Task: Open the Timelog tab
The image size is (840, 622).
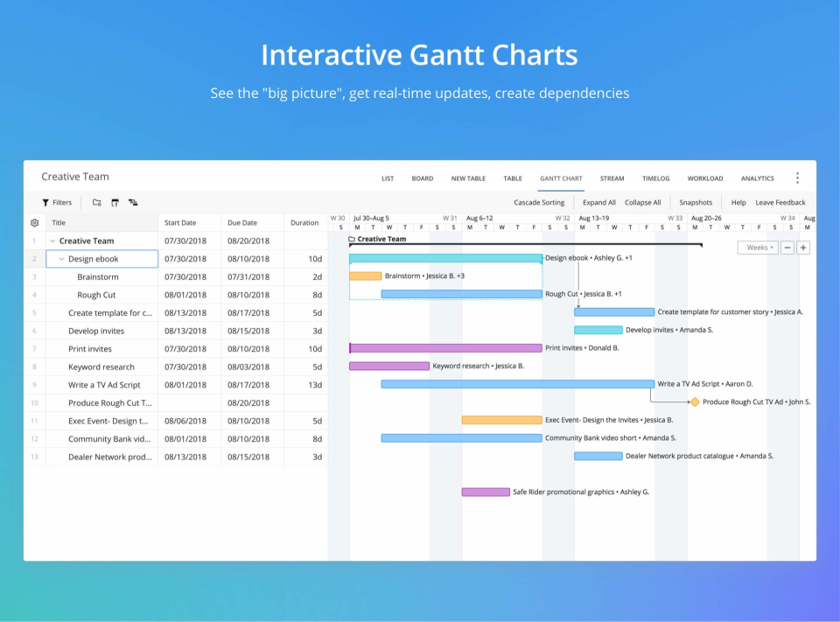Action: [655, 178]
